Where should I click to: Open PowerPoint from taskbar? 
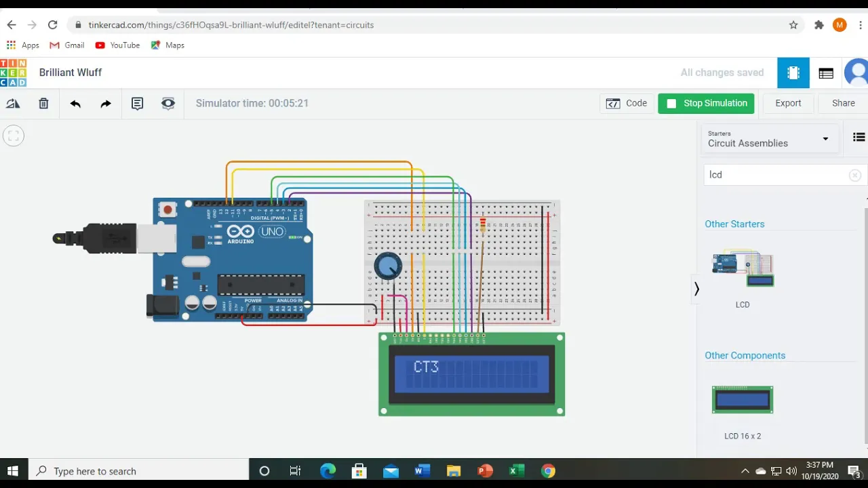pyautogui.click(x=485, y=471)
